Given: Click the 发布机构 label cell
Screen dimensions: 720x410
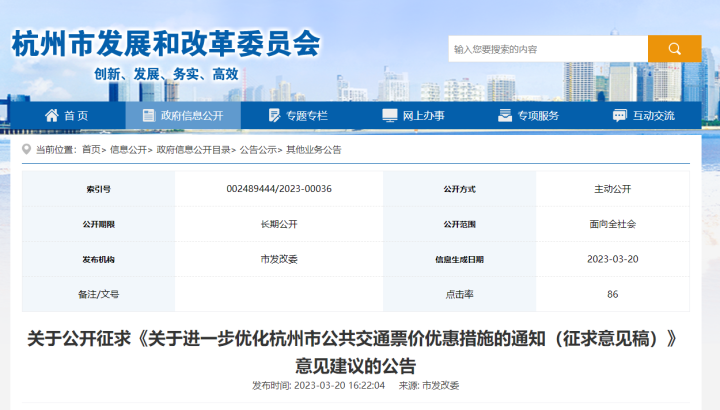Looking at the screenshot, I should (x=98, y=259).
